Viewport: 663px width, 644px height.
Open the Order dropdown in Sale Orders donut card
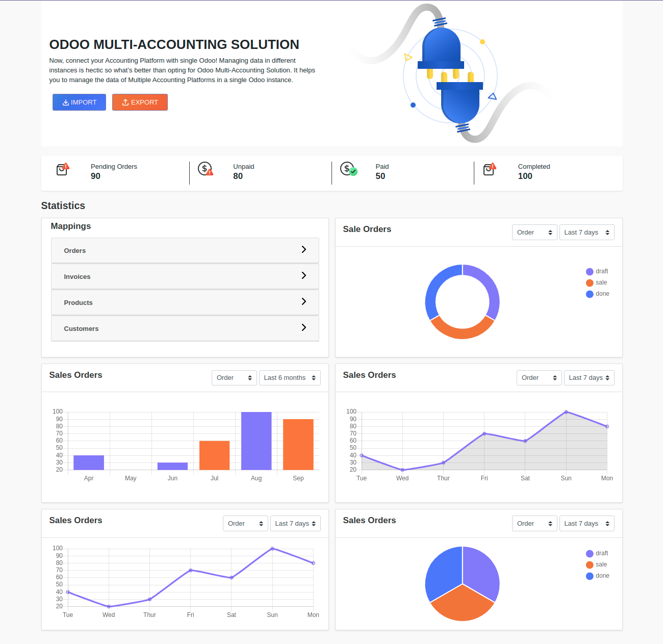click(534, 233)
